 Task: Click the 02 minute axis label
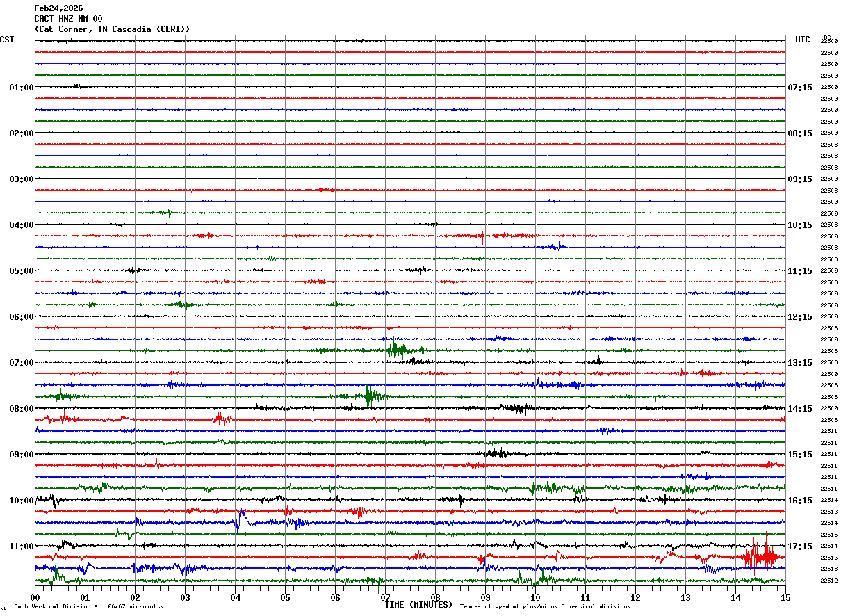[x=135, y=597]
